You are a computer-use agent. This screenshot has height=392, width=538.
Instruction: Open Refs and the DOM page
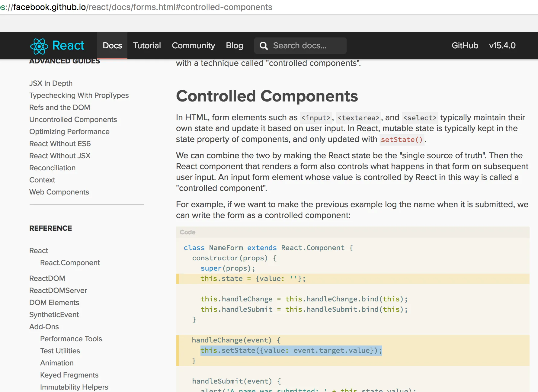[59, 108]
